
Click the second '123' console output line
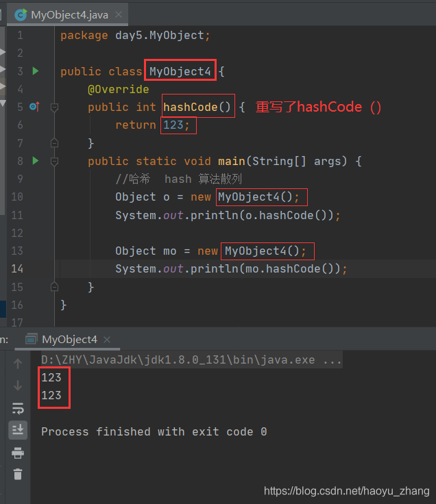(51, 395)
